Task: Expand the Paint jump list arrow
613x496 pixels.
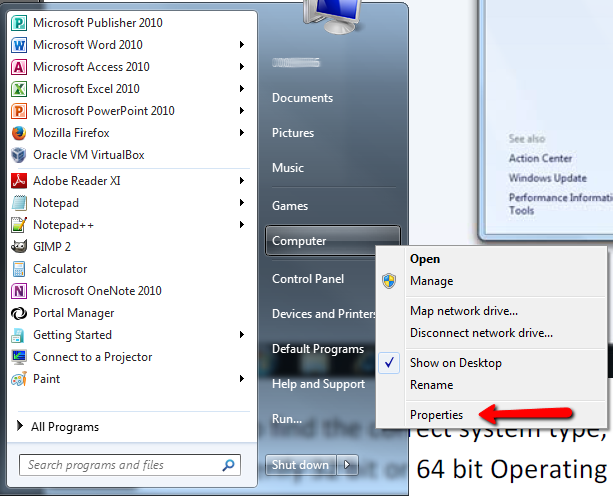Action: pyautogui.click(x=242, y=378)
